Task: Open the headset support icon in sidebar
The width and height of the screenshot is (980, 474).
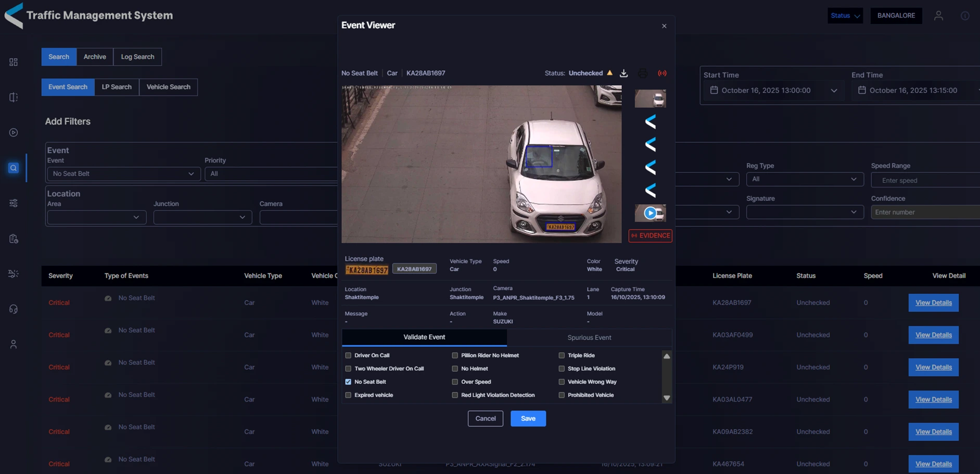Action: (14, 309)
